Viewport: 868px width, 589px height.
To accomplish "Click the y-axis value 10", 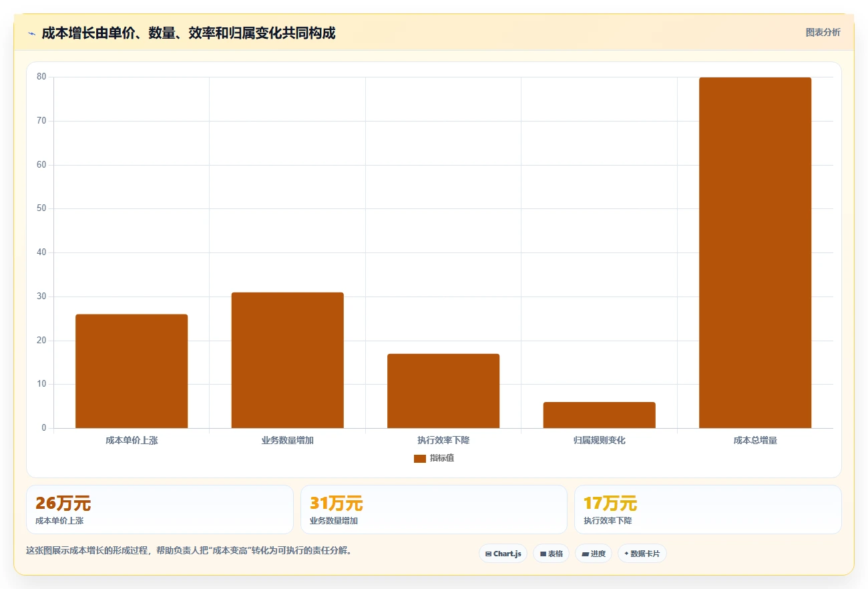I will pyautogui.click(x=41, y=384).
